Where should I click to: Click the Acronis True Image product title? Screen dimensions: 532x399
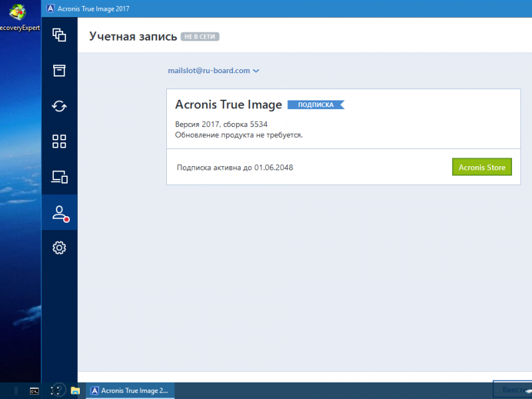[x=228, y=104]
